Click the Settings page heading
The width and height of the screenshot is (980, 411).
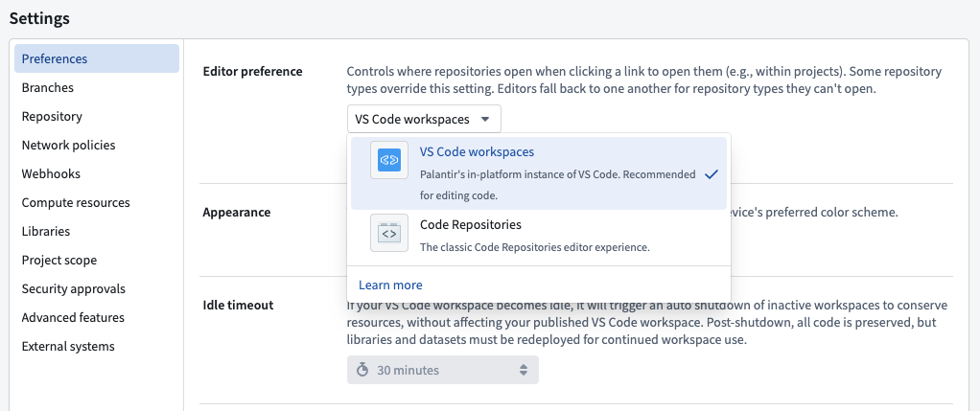pyautogui.click(x=39, y=19)
